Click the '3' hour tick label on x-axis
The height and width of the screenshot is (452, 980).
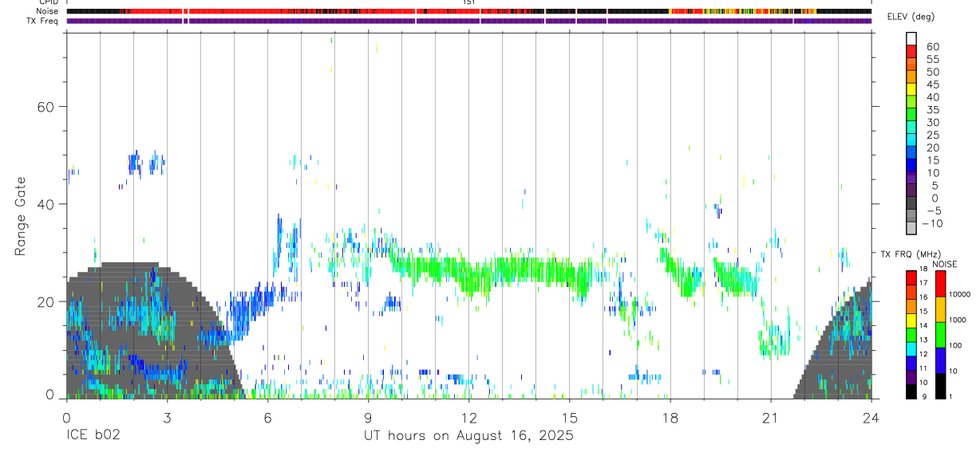tap(167, 417)
